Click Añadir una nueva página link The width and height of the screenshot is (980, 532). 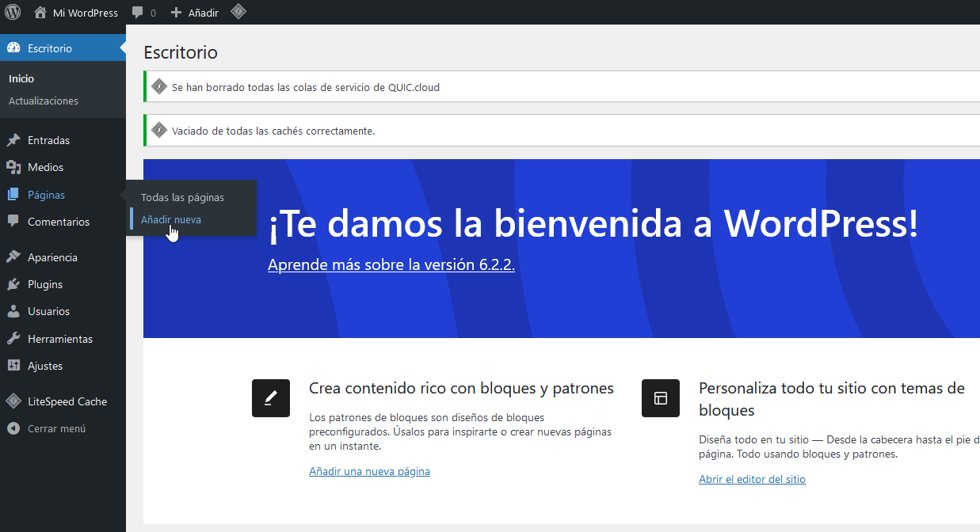pyautogui.click(x=369, y=471)
